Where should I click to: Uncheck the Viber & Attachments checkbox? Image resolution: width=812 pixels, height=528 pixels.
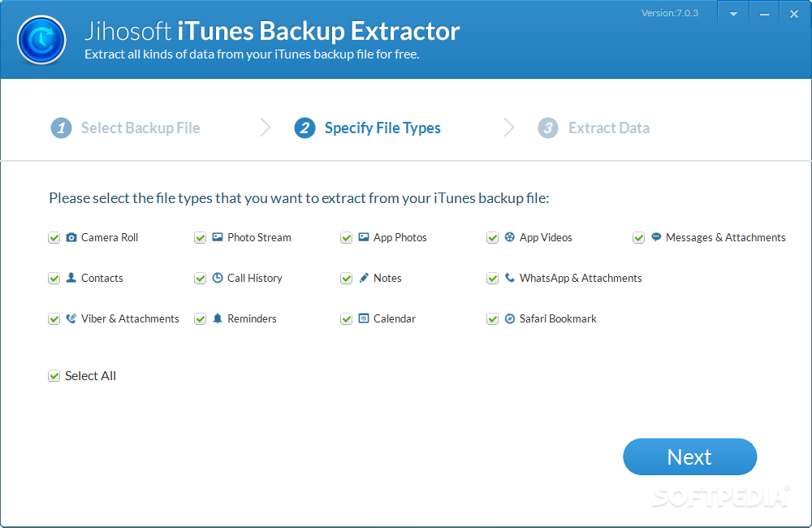tap(54, 319)
